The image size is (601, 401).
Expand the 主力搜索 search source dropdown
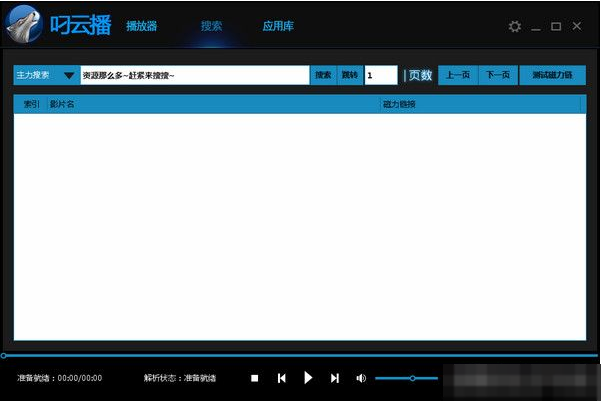pos(68,75)
